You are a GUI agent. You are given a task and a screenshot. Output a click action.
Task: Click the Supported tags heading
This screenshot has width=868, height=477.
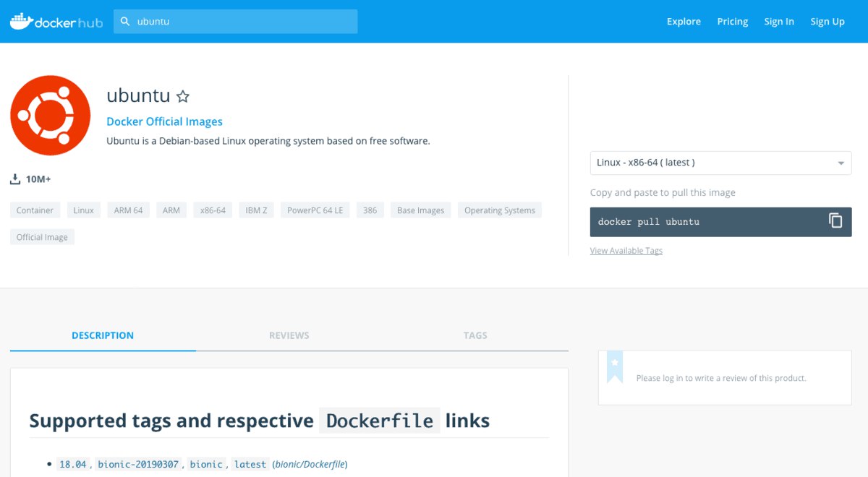(x=260, y=421)
